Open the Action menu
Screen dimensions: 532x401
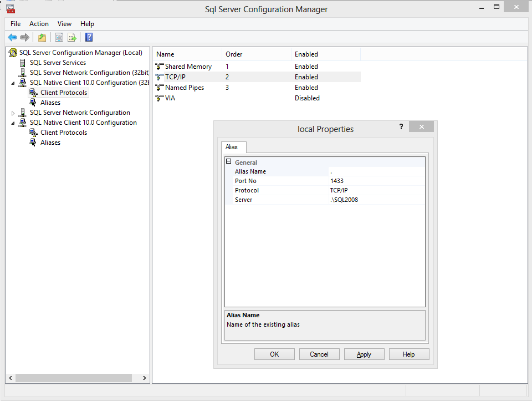39,24
